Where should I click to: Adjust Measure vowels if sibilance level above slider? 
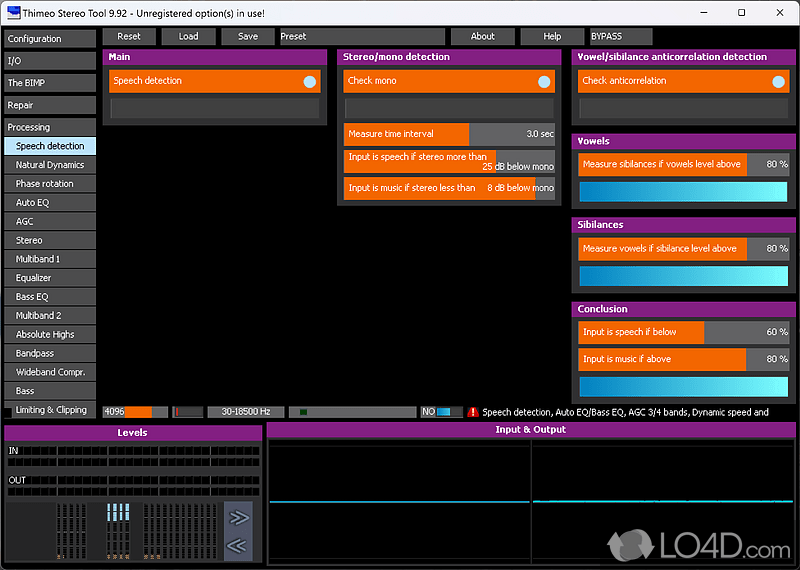click(684, 249)
